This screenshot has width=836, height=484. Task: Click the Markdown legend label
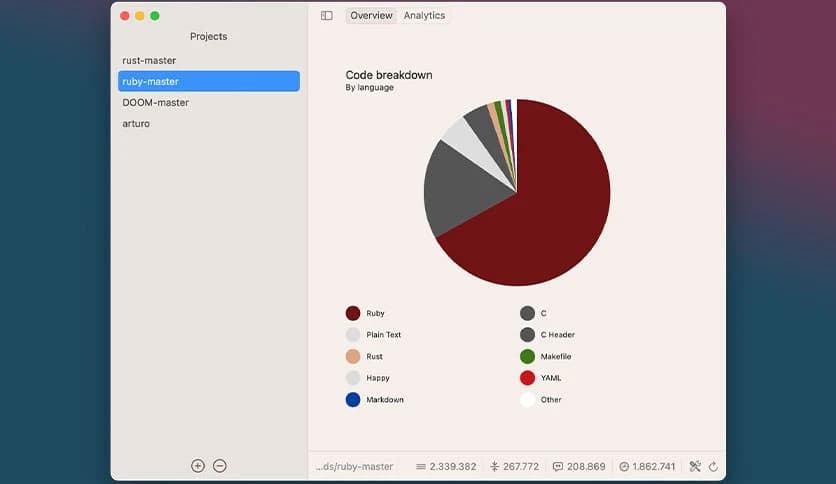[x=384, y=400]
